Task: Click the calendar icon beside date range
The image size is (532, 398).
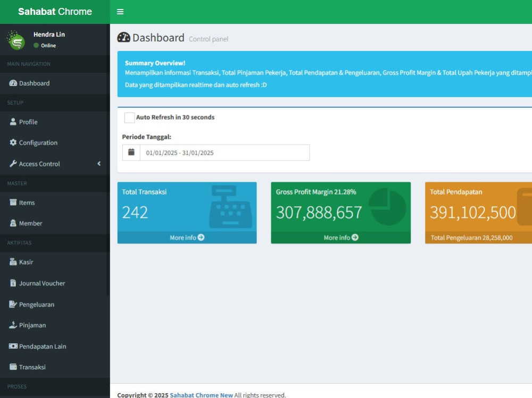Action: [x=131, y=152]
